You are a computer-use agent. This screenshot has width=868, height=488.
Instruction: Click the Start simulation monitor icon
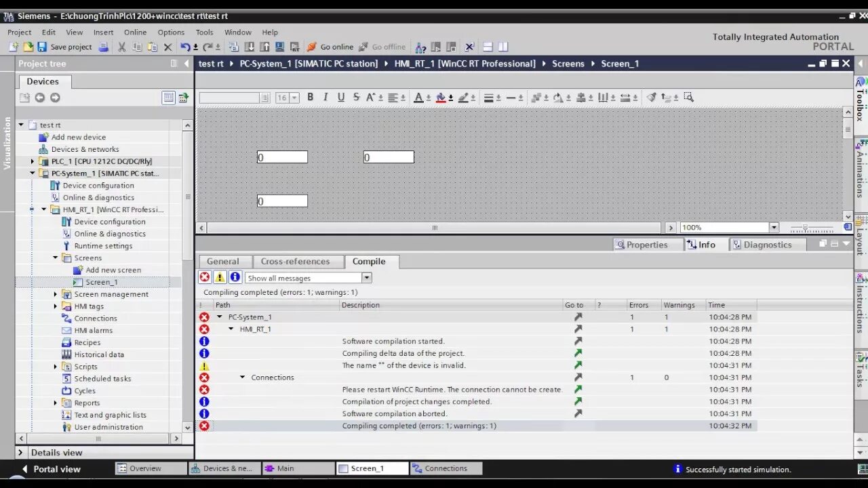click(279, 47)
